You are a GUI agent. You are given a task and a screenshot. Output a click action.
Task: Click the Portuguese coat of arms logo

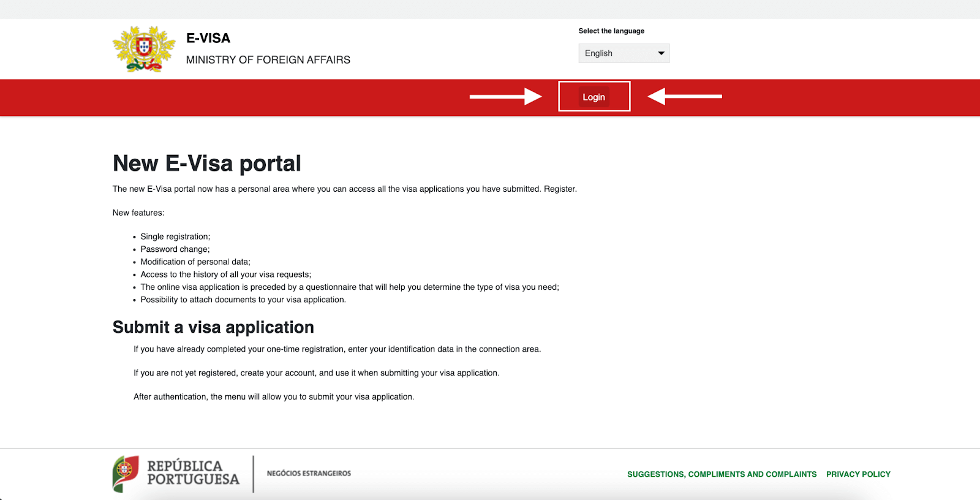point(144,49)
